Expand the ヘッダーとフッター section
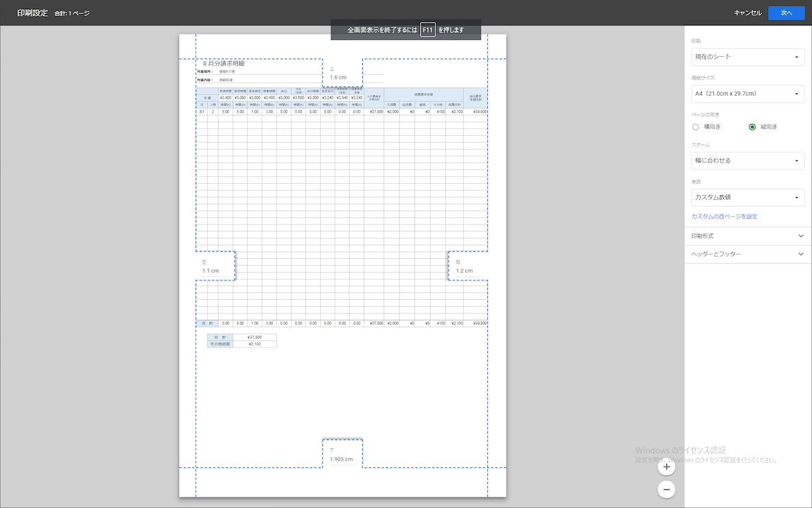 click(747, 254)
